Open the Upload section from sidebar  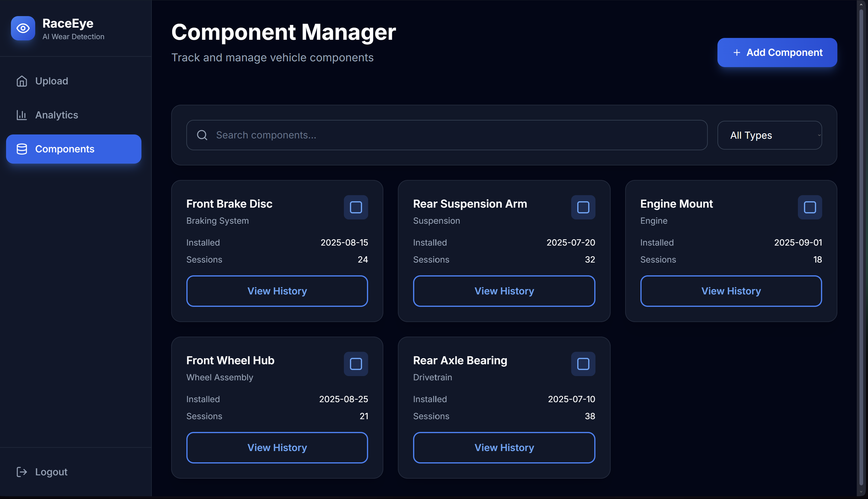click(51, 81)
